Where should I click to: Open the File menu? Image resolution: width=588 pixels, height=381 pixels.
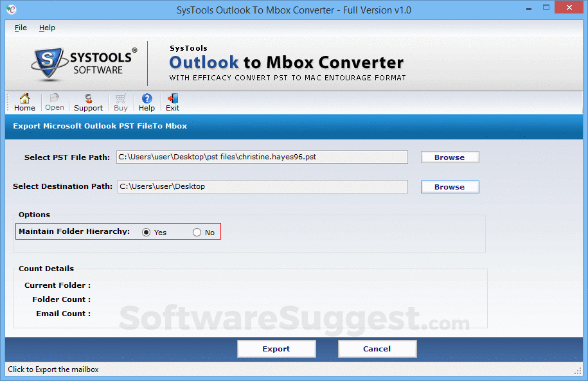coord(20,28)
